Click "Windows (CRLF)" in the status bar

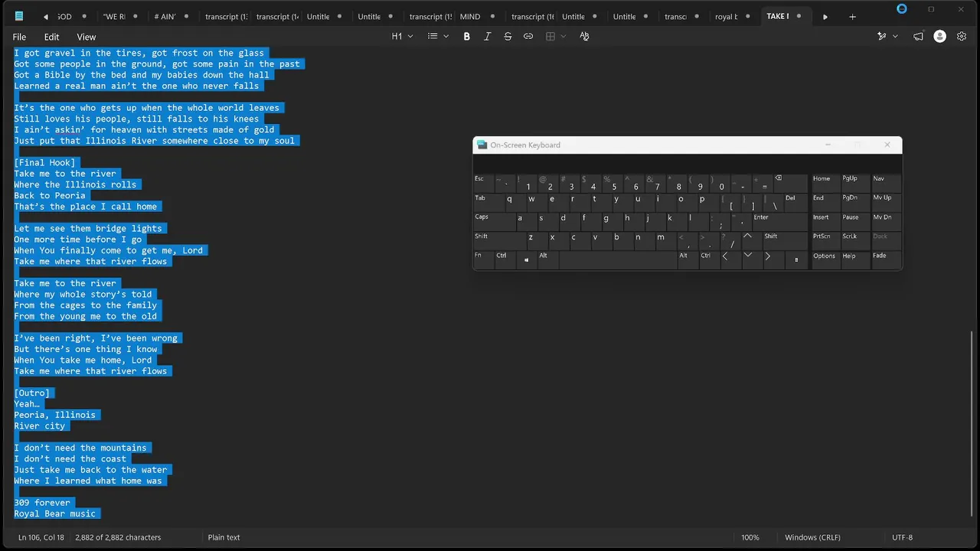coord(813,537)
